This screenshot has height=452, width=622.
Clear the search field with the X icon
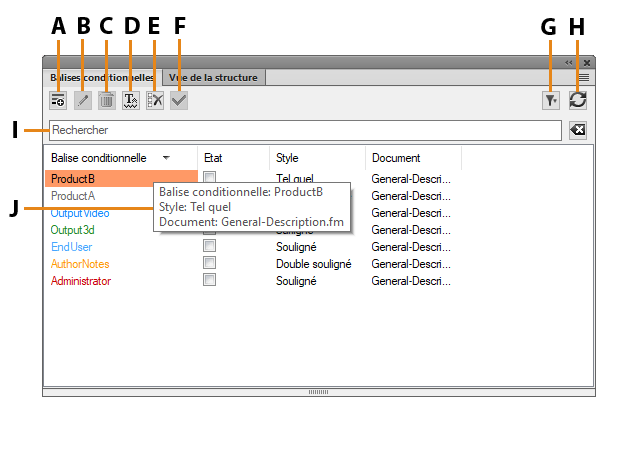point(578,131)
